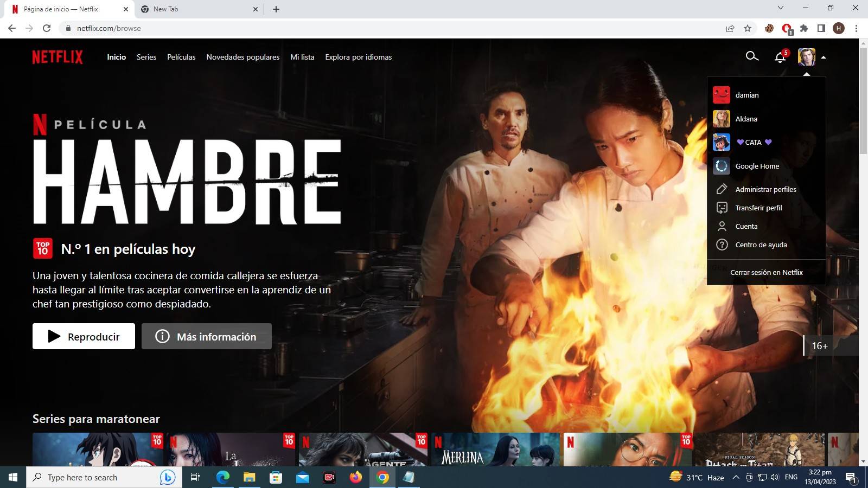This screenshot has height=488, width=868.
Task: Open the Chrome three-dot menu
Action: click(x=856, y=28)
